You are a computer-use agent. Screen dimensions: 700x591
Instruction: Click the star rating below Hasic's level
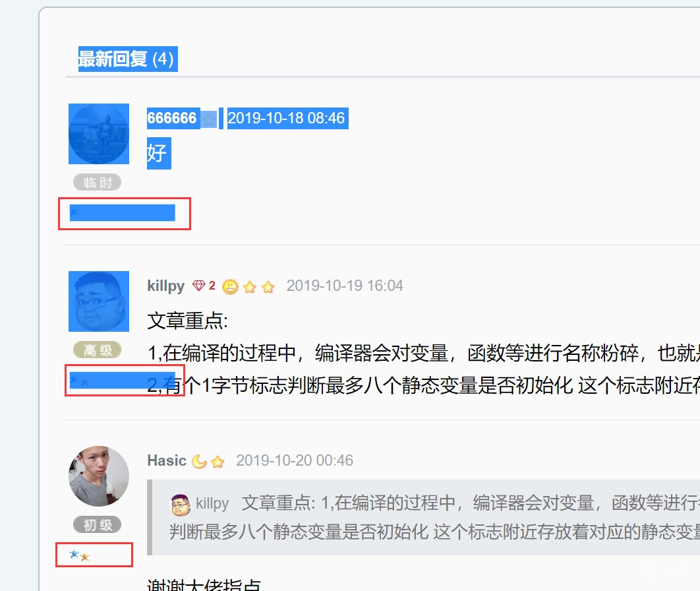(80, 555)
